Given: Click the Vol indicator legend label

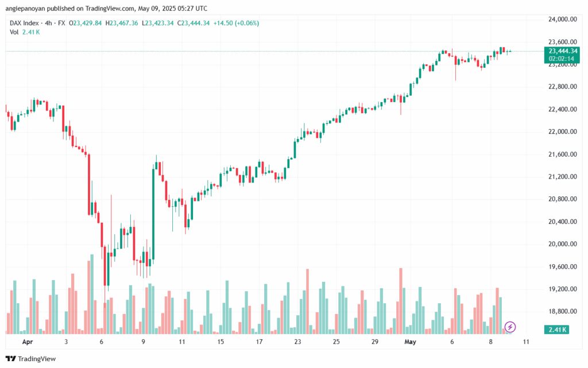Looking at the screenshot, I should tap(14, 32).
